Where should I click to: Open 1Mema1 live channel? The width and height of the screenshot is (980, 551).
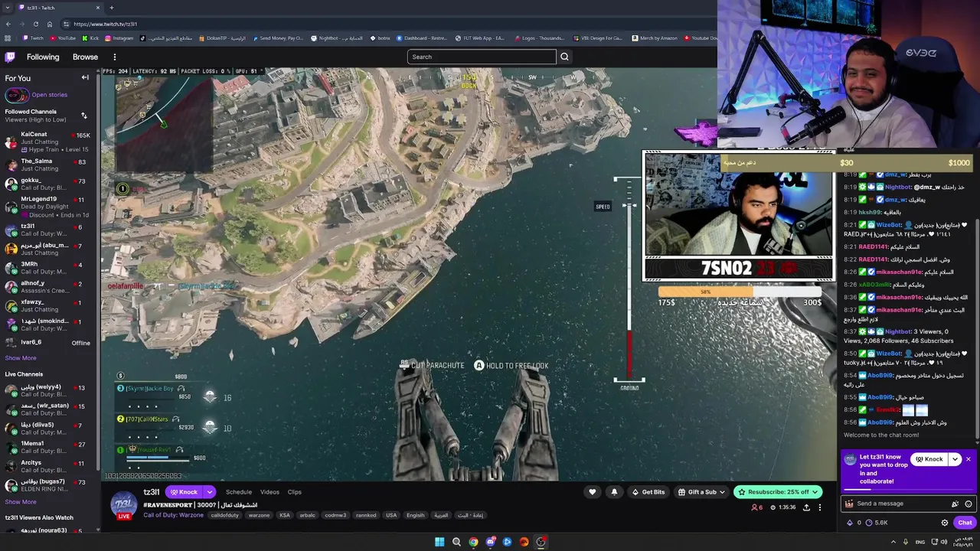(x=47, y=447)
